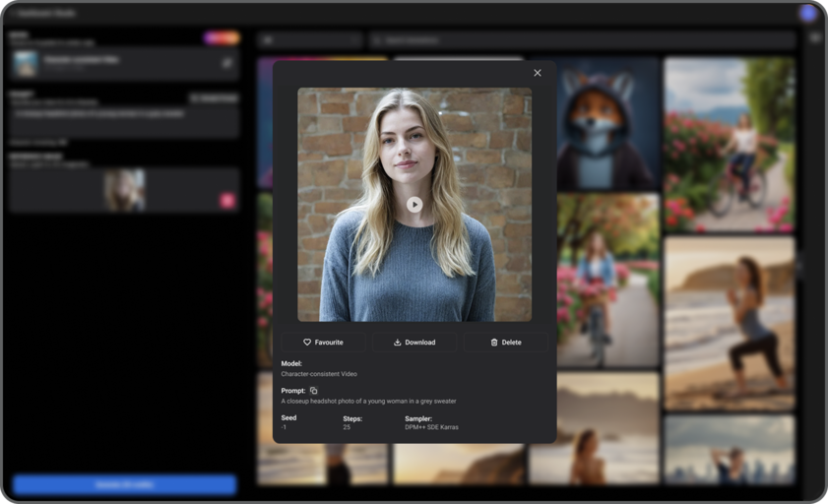828x504 pixels.
Task: Click the heart icon on Favourite
Action: (307, 342)
